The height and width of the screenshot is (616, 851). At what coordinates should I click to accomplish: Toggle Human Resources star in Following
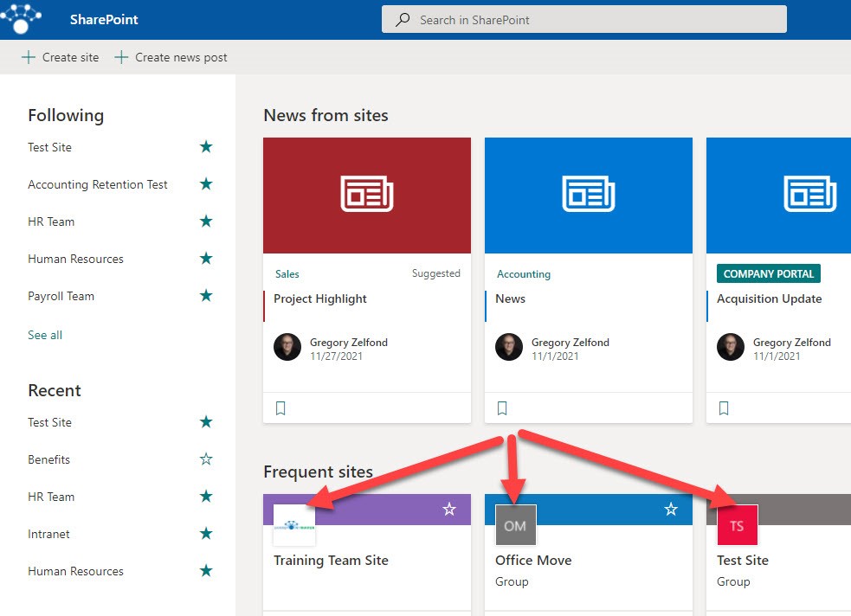tap(206, 258)
